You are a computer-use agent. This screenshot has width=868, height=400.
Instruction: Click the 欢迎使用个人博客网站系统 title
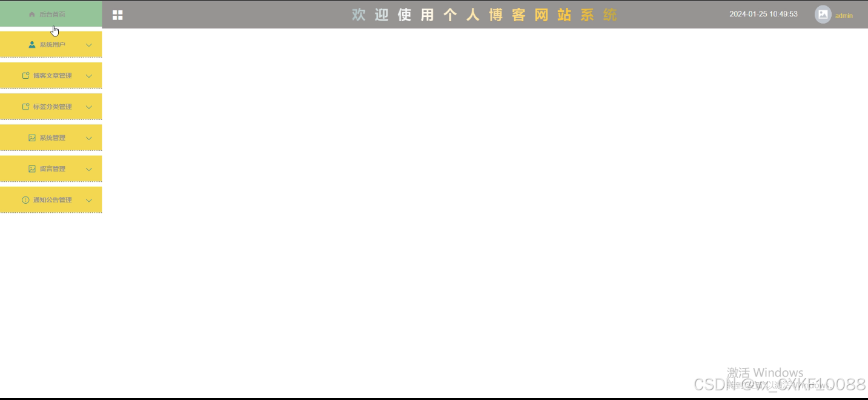[x=485, y=15]
